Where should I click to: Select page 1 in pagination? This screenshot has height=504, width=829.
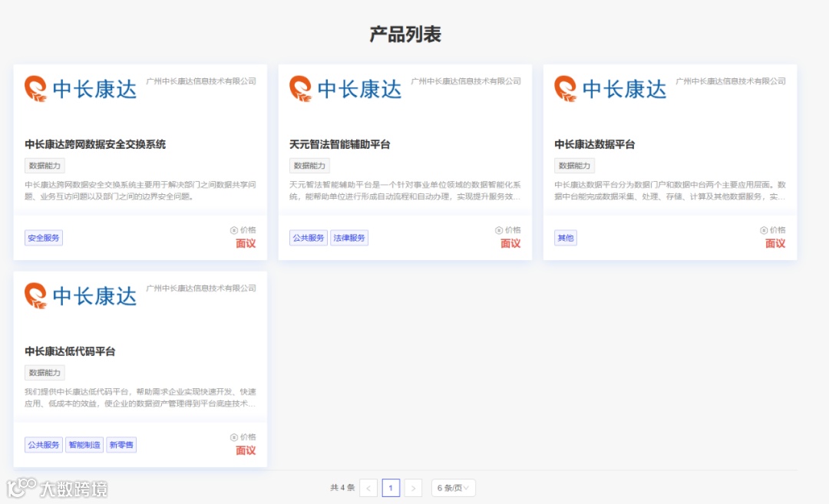[391, 488]
